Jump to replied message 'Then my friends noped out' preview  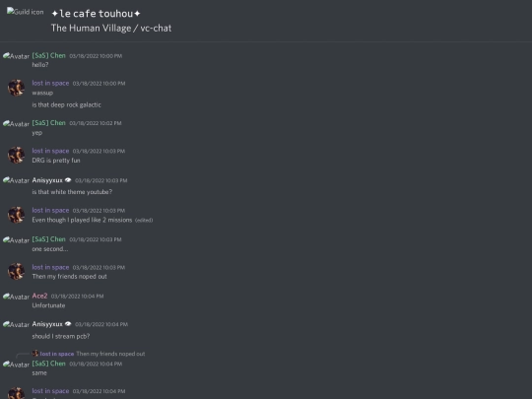(x=110, y=354)
